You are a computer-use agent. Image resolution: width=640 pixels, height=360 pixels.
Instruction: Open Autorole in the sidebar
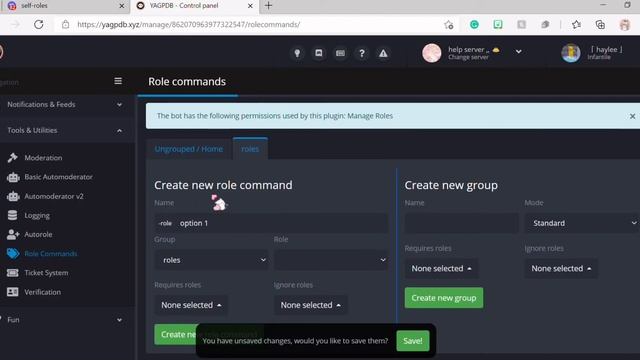coord(38,234)
